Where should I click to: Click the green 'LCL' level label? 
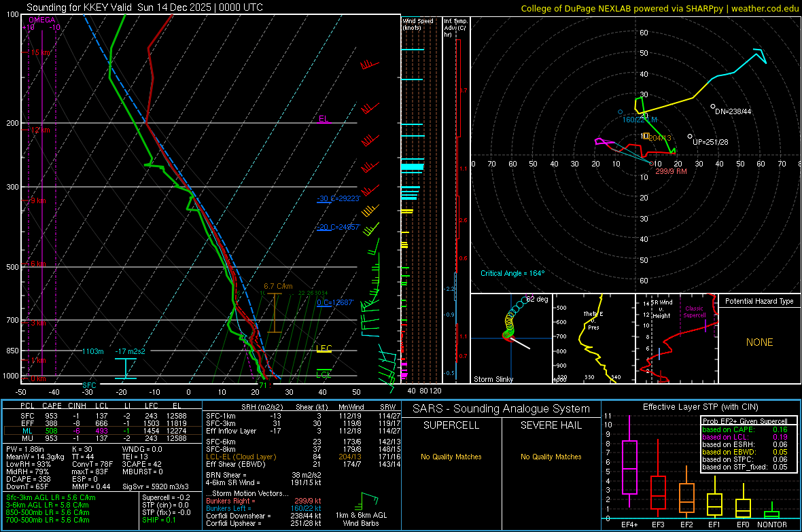[x=324, y=374]
